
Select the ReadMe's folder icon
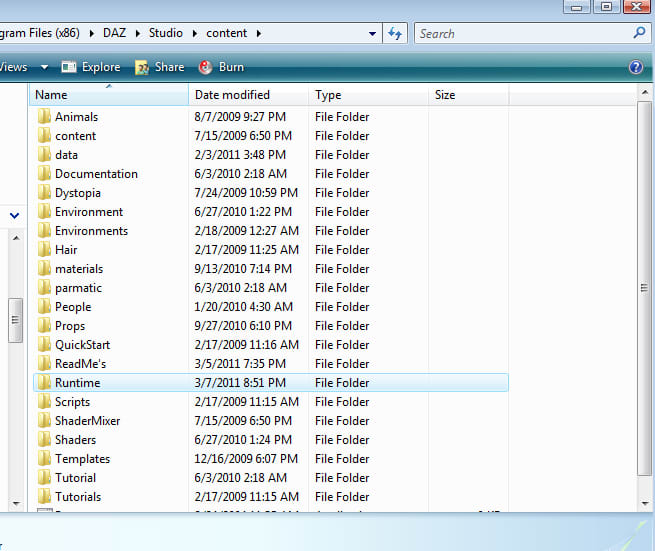click(44, 364)
